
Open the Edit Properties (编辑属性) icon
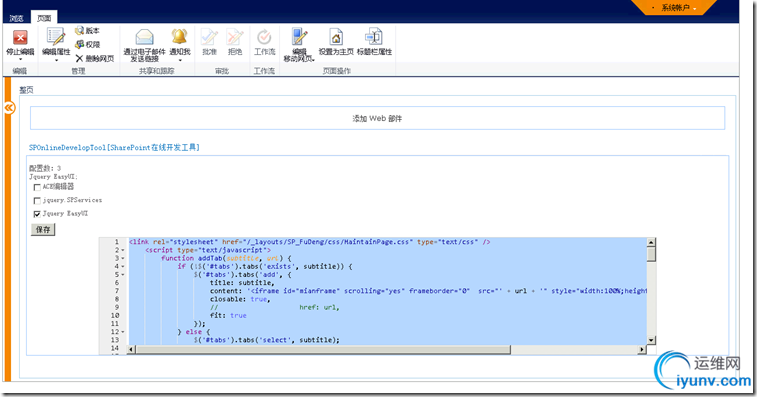click(x=56, y=37)
